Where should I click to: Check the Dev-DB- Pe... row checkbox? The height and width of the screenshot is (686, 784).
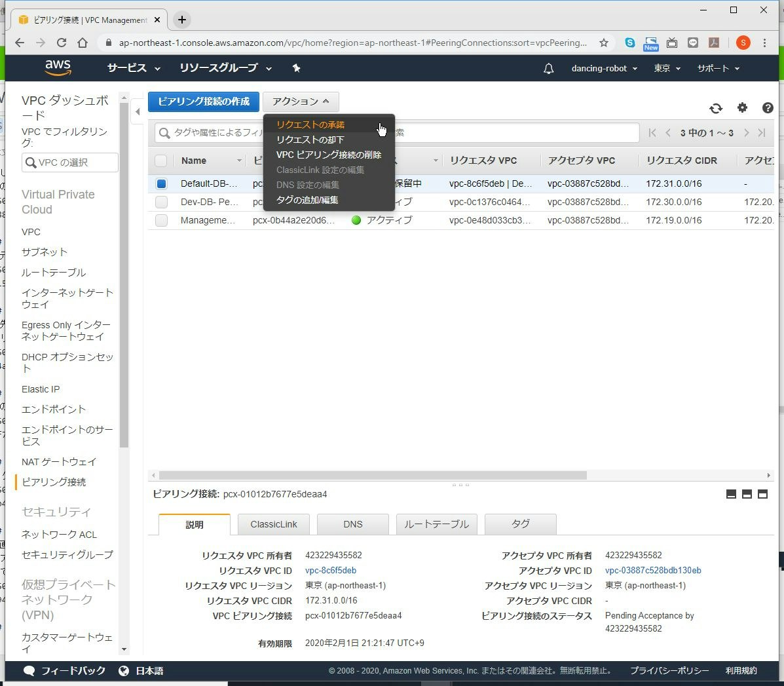tap(161, 202)
